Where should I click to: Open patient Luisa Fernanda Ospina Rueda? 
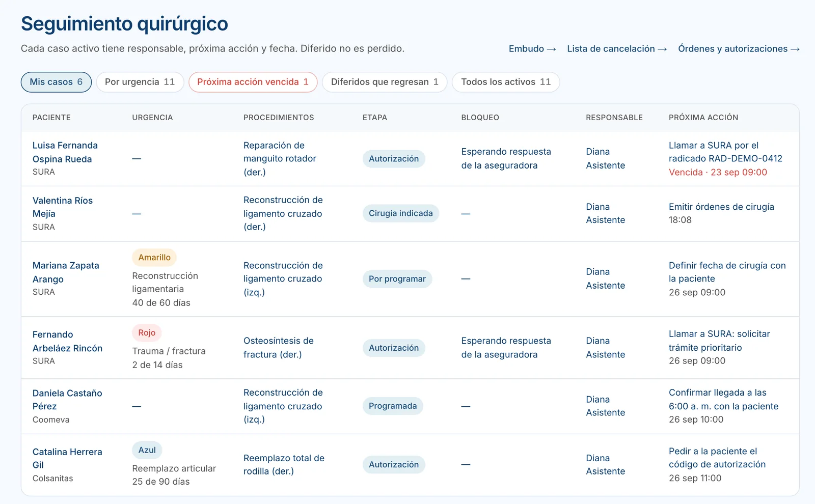tap(65, 152)
